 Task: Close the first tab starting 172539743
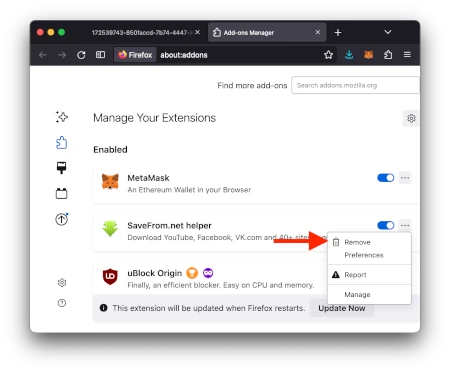coord(198,32)
